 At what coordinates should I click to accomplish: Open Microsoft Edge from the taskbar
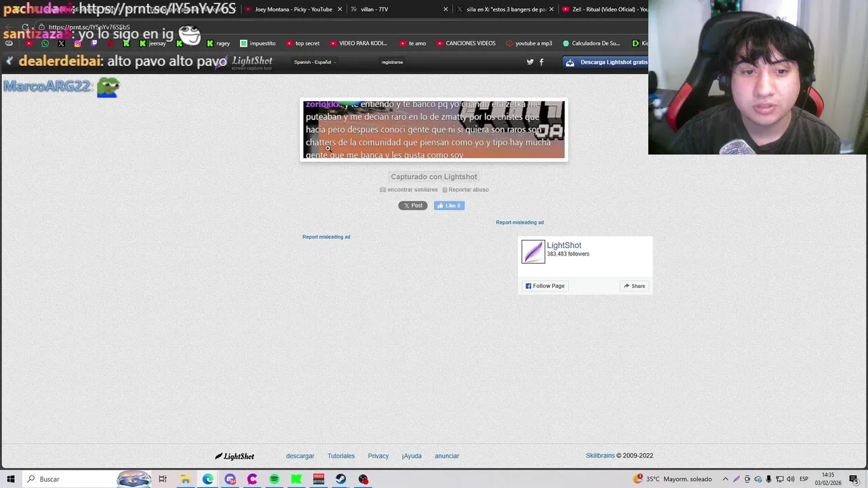208,479
